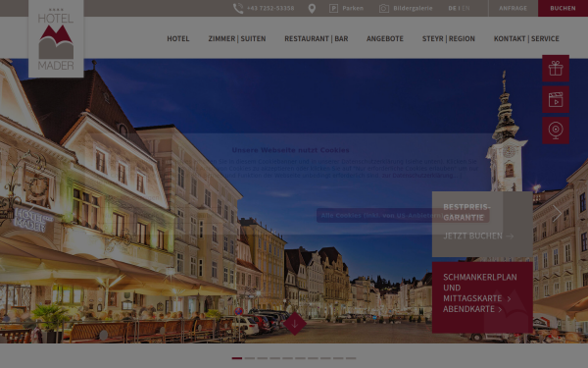This screenshot has width=588, height=368.
Task: Click the ANFRAGE button
Action: [513, 8]
